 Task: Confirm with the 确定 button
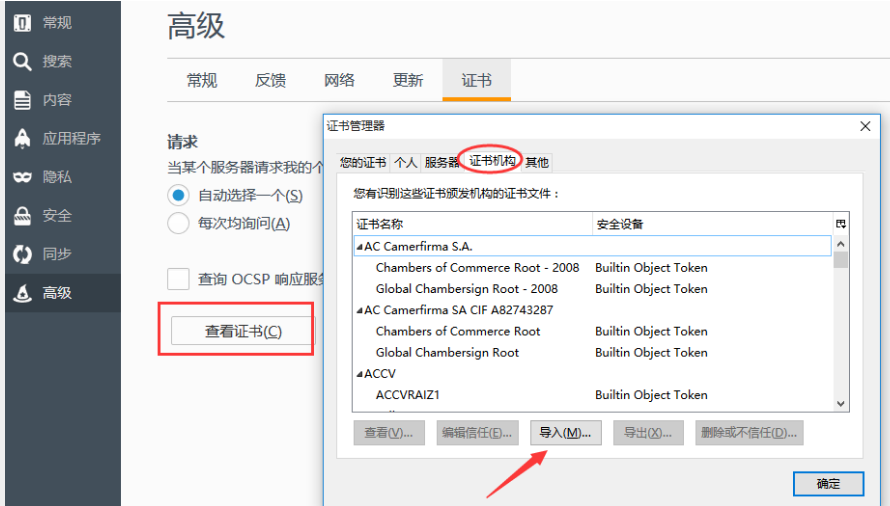828,484
